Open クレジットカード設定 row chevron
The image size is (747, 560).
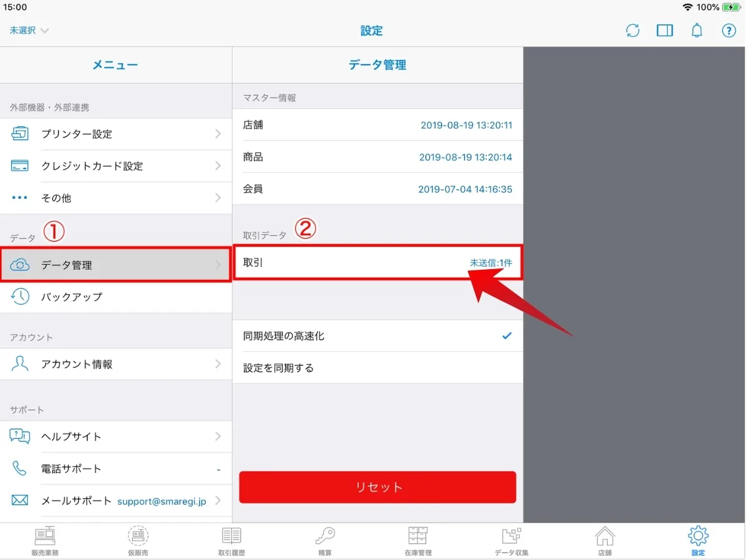pos(218,166)
